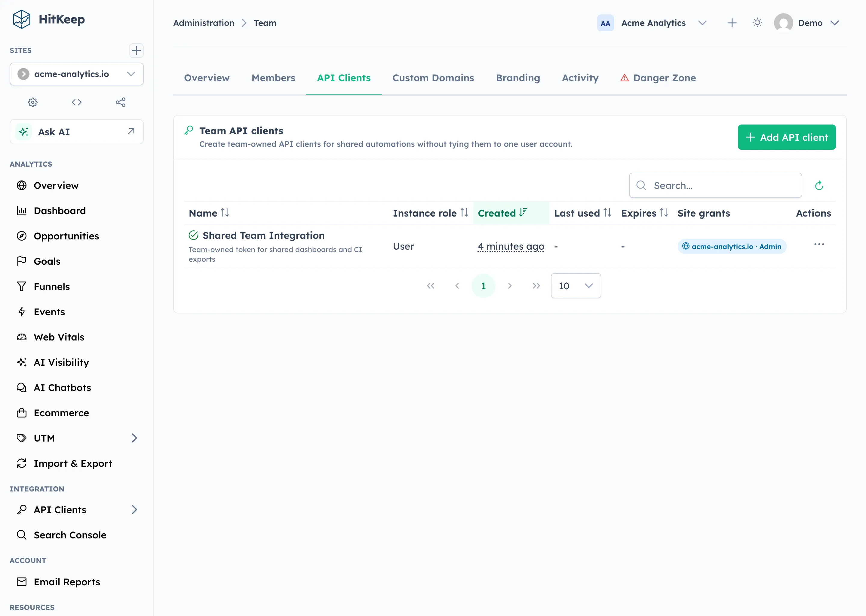This screenshot has width=866, height=616.
Task: Switch to Custom Domains tab
Action: coord(433,78)
